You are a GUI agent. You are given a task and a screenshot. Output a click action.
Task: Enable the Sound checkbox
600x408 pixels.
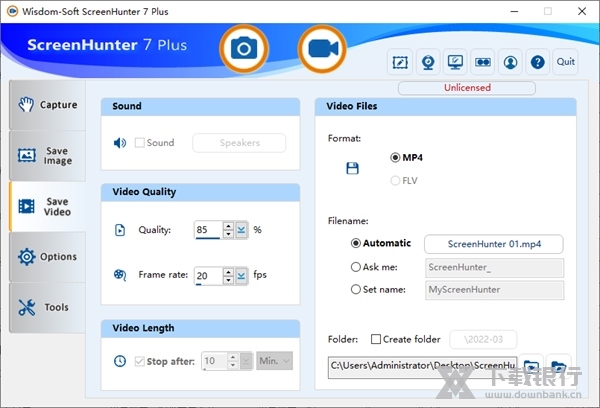click(x=140, y=143)
